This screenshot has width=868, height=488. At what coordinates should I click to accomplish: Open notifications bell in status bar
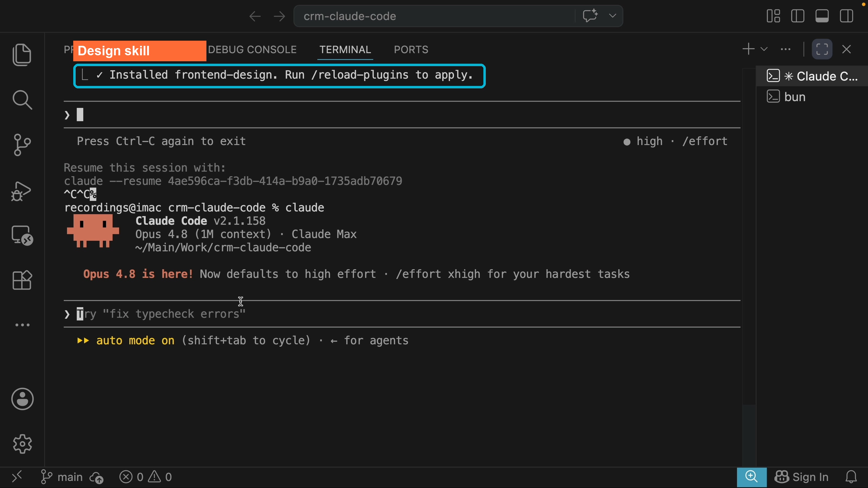tap(851, 477)
